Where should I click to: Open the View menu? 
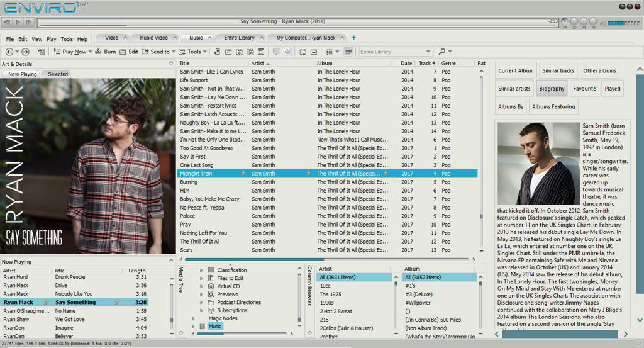[37, 39]
